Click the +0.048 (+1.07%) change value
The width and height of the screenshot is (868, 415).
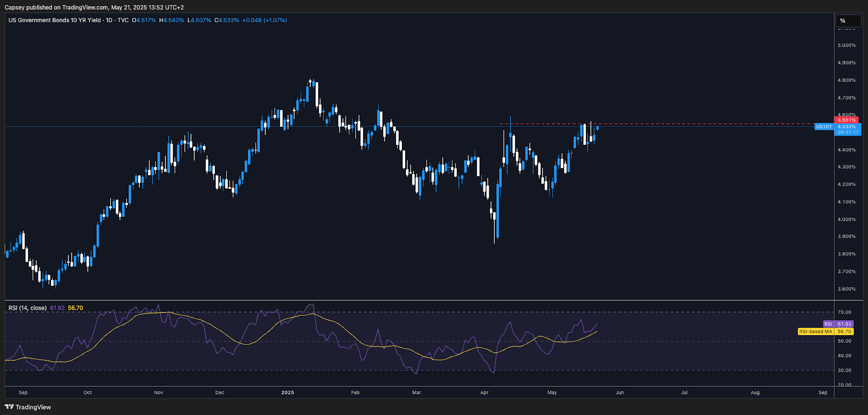[x=264, y=20]
